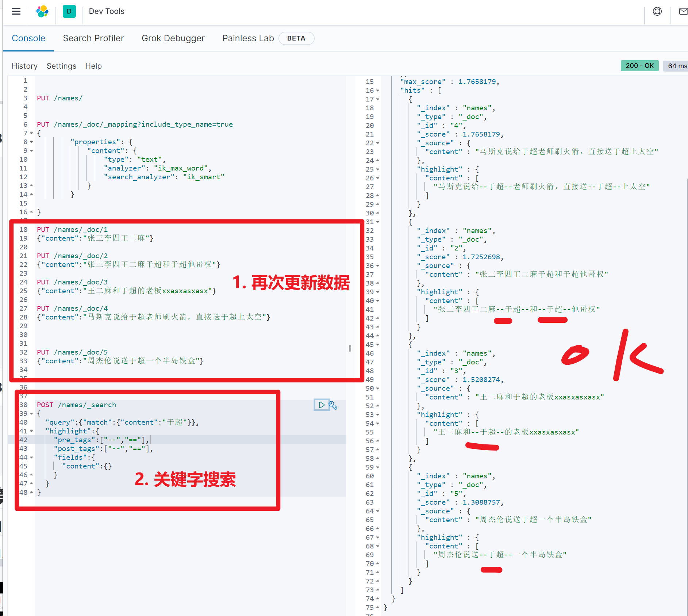
Task: Click the pane resize divider handle
Action: coord(350,348)
